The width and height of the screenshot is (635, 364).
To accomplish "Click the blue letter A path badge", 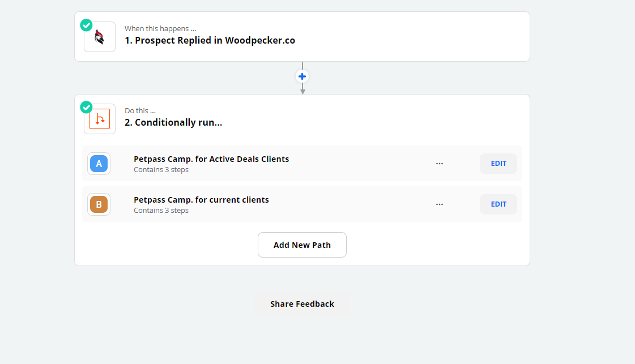I will [x=99, y=164].
